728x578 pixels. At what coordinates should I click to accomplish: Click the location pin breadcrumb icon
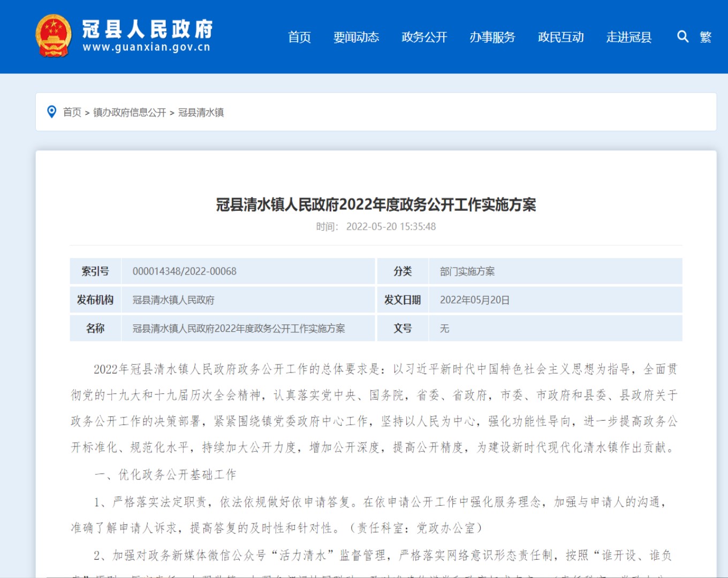pyautogui.click(x=52, y=112)
